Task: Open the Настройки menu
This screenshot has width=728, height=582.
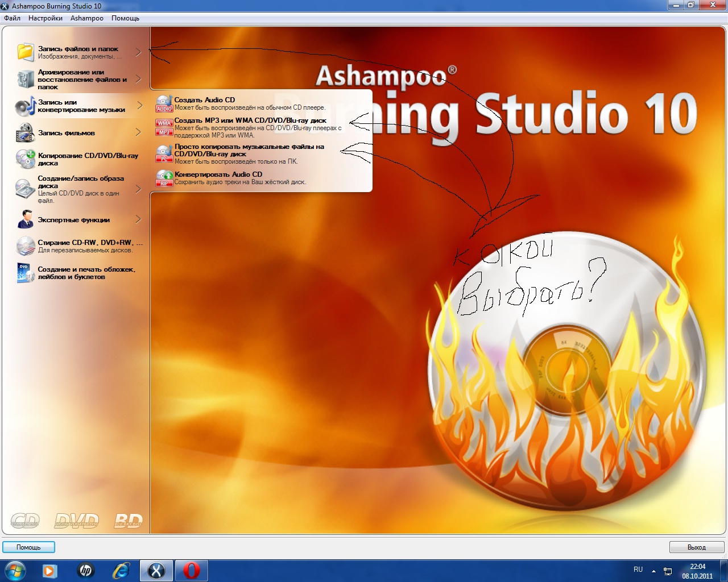Action: 45,18
